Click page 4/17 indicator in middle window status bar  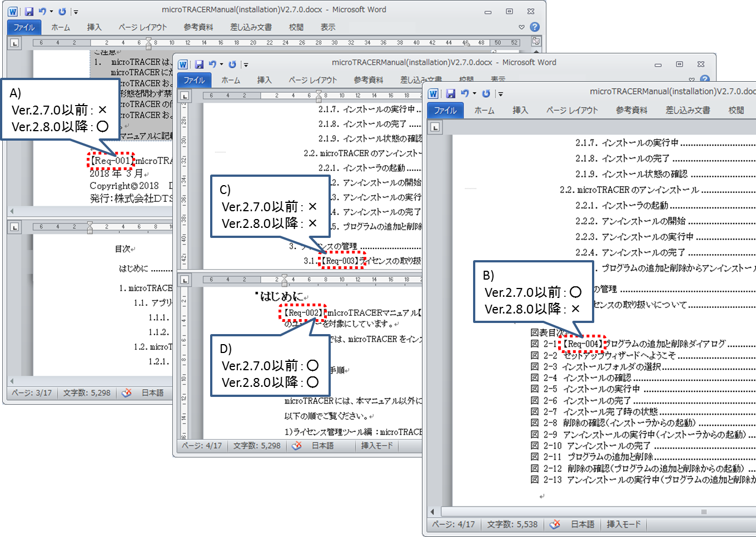coord(202,445)
